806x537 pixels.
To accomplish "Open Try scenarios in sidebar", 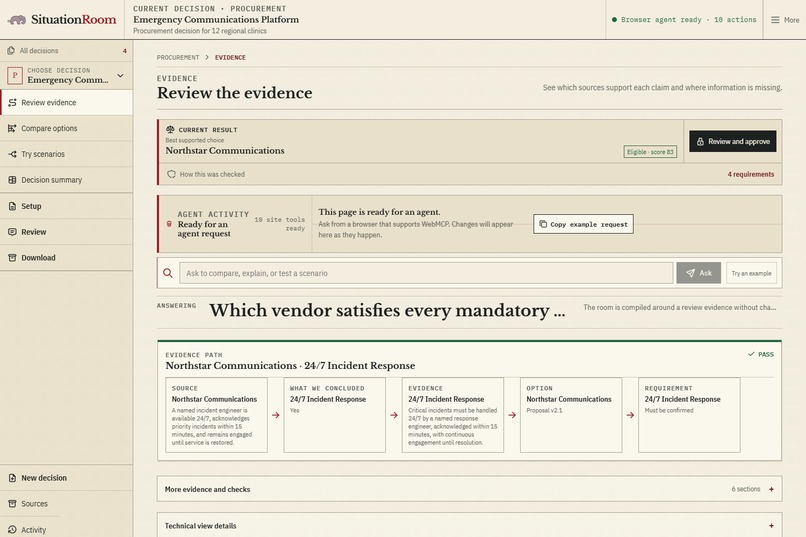I will click(66, 154).
